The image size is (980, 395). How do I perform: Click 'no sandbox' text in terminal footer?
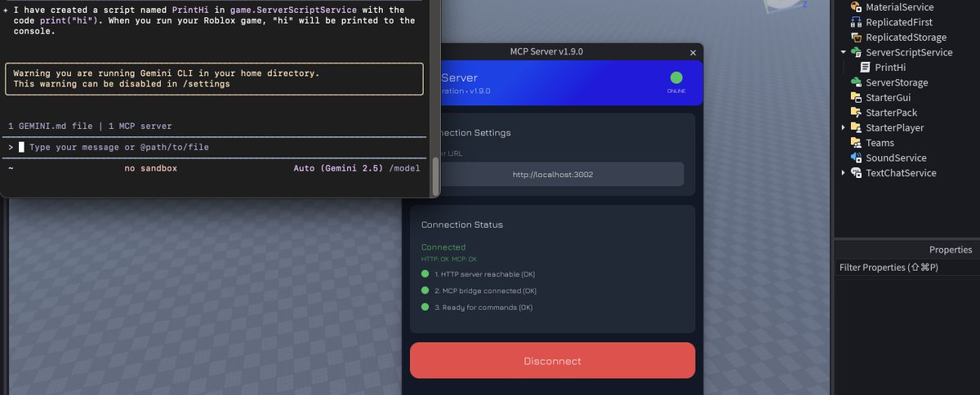pyautogui.click(x=150, y=168)
